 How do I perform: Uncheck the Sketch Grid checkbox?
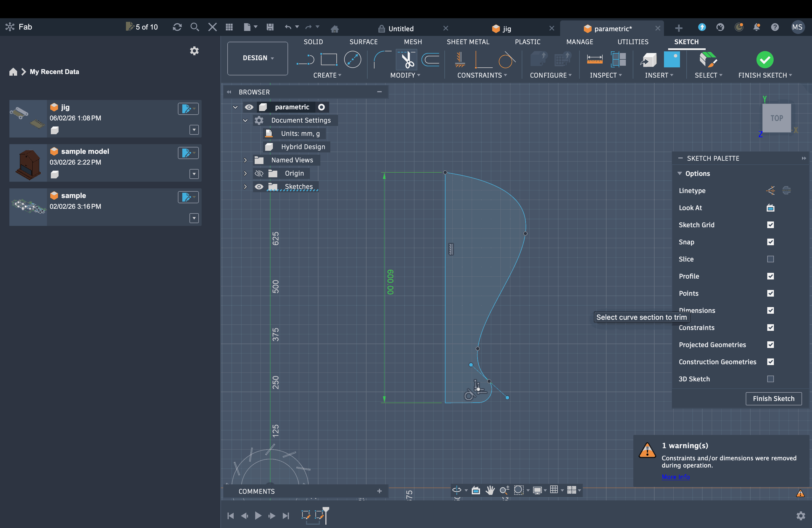(x=770, y=225)
